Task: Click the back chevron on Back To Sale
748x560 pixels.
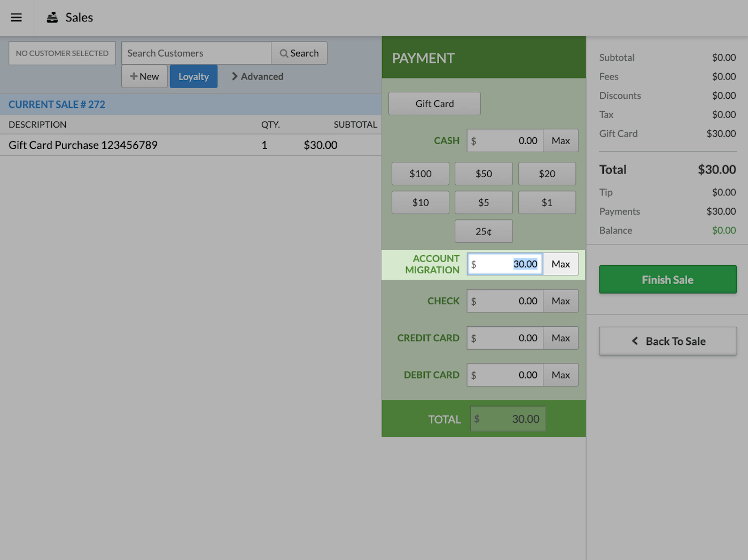Action: pos(635,341)
